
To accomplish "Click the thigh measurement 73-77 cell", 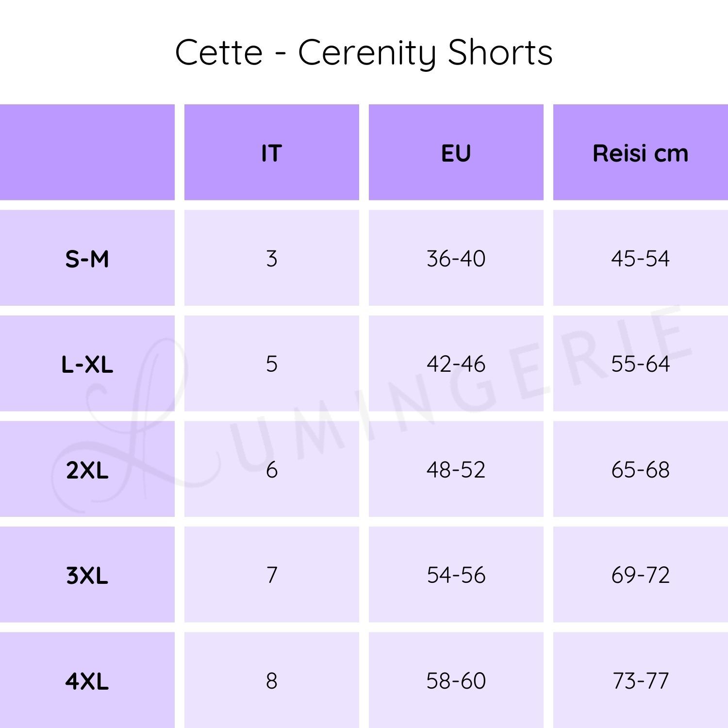I will tap(640, 681).
